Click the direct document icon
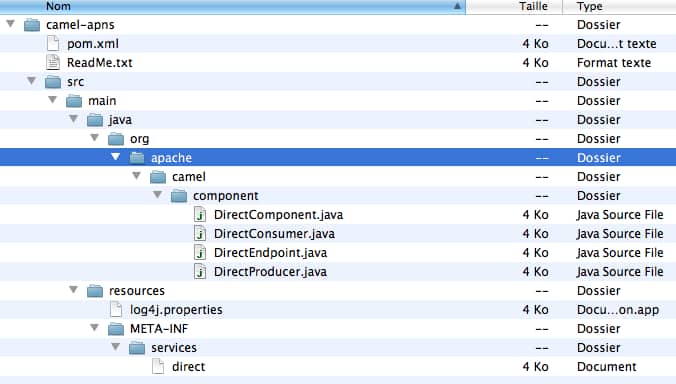The image size is (676, 384). coord(158,366)
